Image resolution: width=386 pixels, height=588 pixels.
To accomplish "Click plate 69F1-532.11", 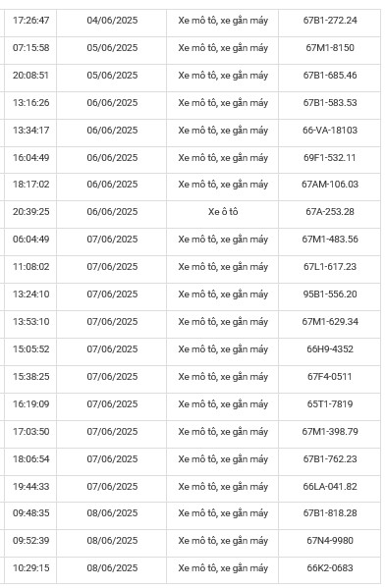I will point(330,157).
